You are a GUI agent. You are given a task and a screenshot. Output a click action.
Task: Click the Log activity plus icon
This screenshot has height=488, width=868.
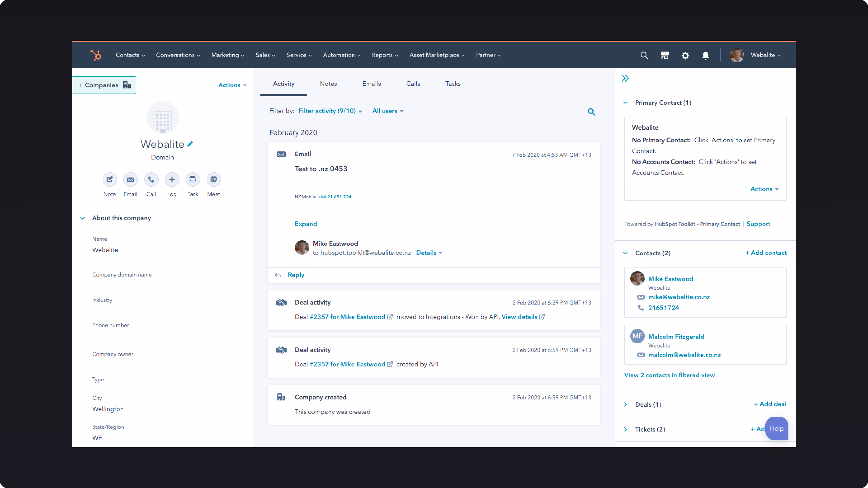tap(172, 180)
